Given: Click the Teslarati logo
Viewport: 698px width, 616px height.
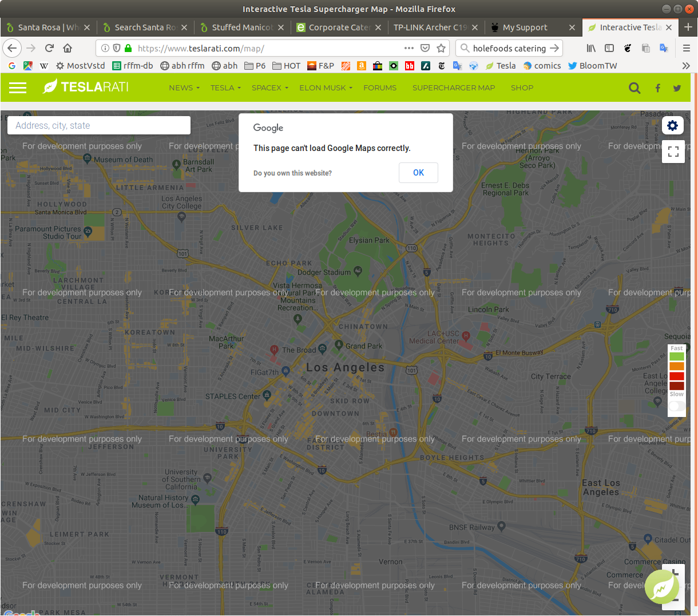Looking at the screenshot, I should 86,87.
